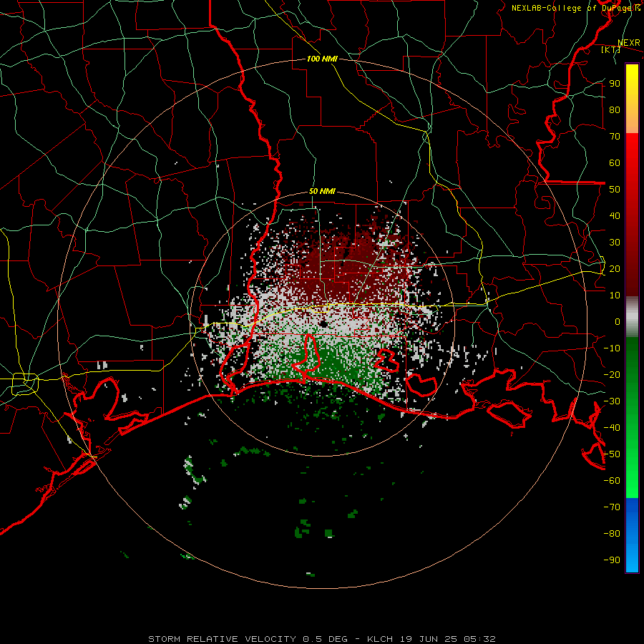Click the 0 value on velocity scale
644x644 pixels.
tap(618, 322)
